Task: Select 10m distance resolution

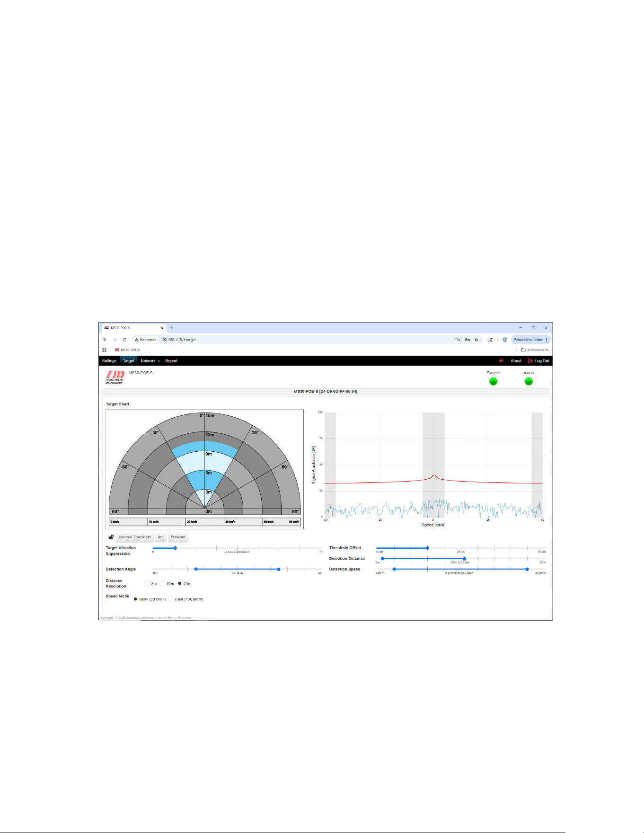Action: 162,584
